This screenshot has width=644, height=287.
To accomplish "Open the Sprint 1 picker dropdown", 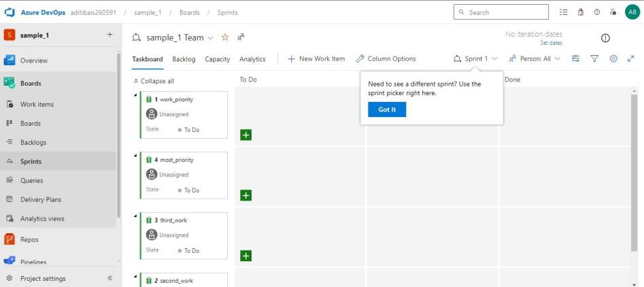I will point(475,58).
